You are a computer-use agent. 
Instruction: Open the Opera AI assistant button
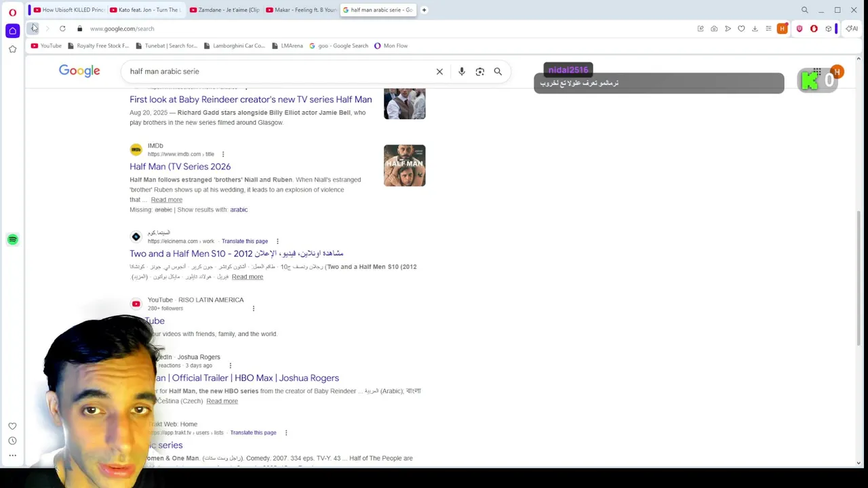click(852, 28)
